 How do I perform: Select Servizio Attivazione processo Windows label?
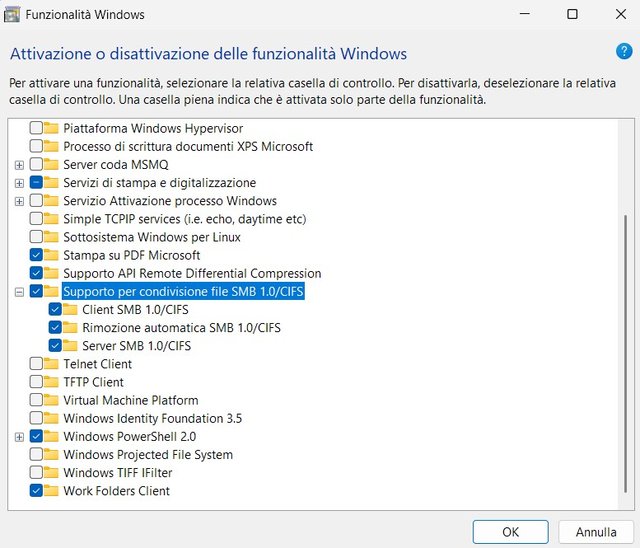click(x=170, y=201)
